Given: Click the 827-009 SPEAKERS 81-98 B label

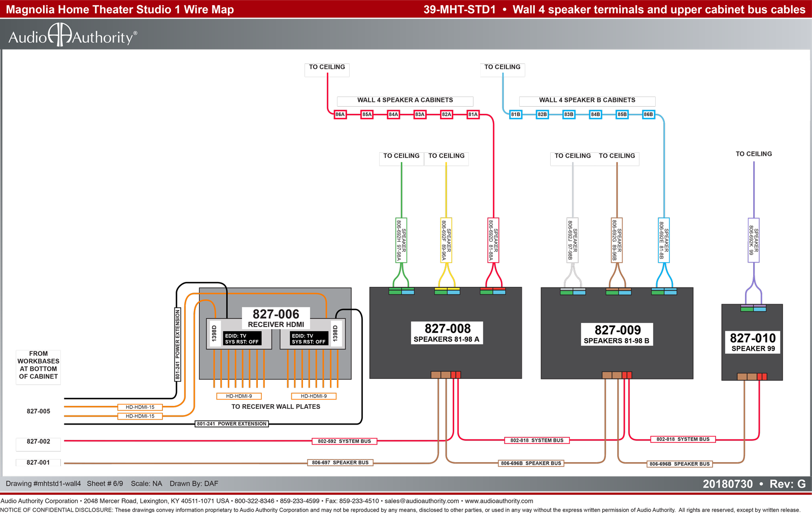Looking at the screenshot, I should point(617,335).
